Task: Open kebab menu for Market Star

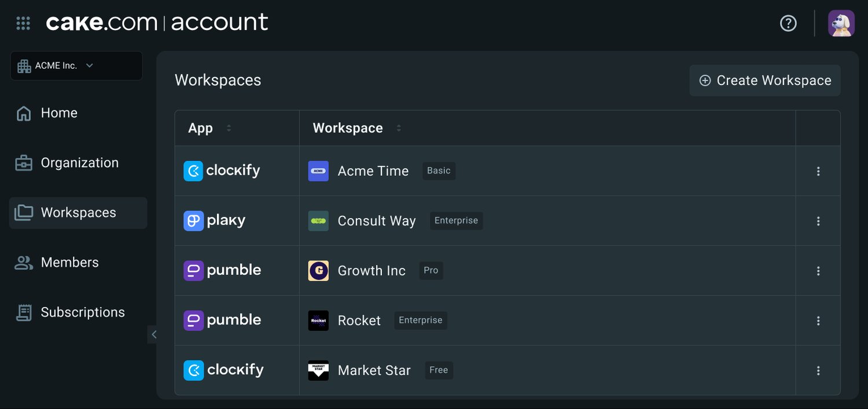Action: pos(818,370)
